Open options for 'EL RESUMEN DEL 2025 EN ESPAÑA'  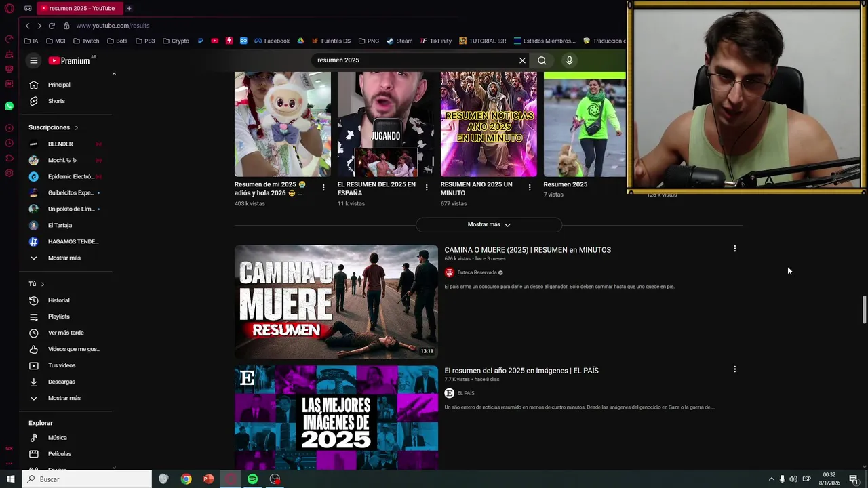pos(427,188)
